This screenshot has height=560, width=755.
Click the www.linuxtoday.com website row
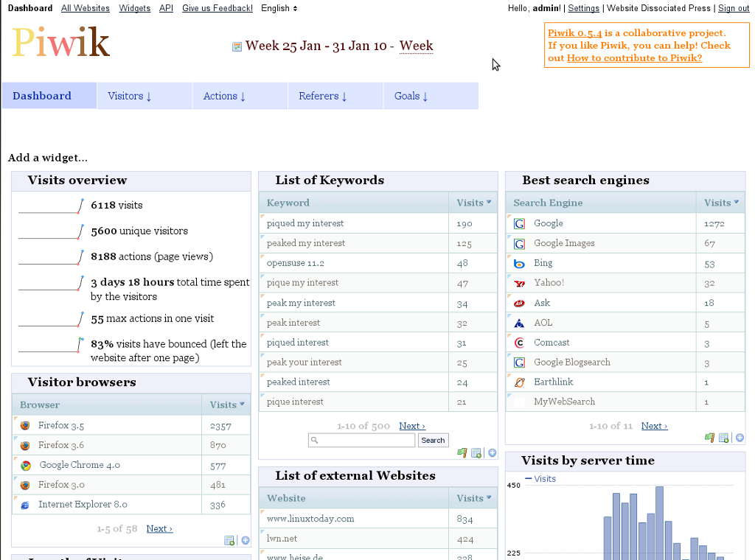pyautogui.click(x=378, y=519)
